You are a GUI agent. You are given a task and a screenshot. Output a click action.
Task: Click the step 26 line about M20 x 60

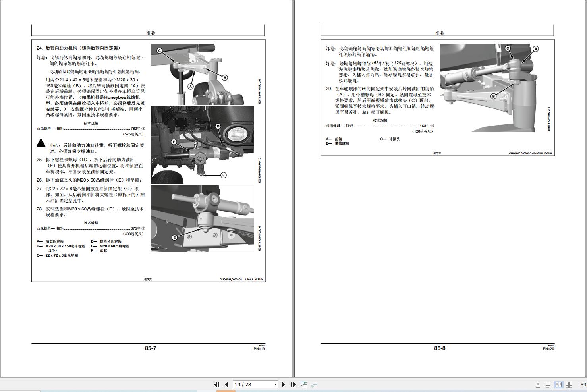89,180
